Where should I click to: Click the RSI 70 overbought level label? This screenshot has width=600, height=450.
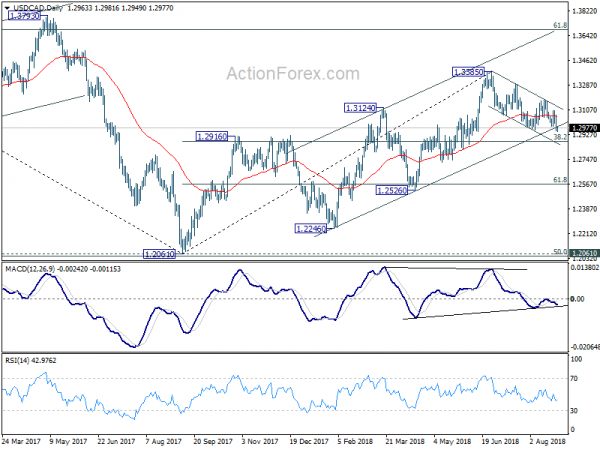pyautogui.click(x=574, y=378)
